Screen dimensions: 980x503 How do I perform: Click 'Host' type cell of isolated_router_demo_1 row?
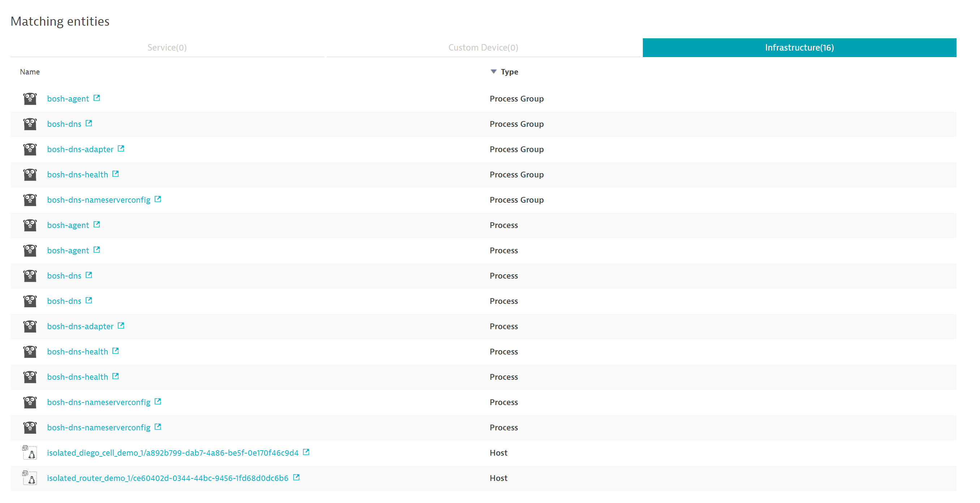click(499, 478)
